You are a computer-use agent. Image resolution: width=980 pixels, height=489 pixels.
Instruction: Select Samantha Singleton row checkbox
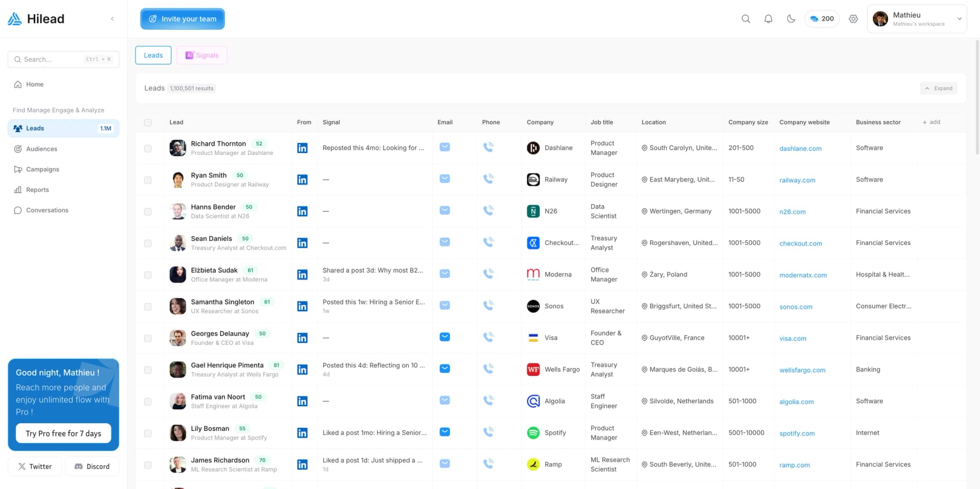click(148, 307)
